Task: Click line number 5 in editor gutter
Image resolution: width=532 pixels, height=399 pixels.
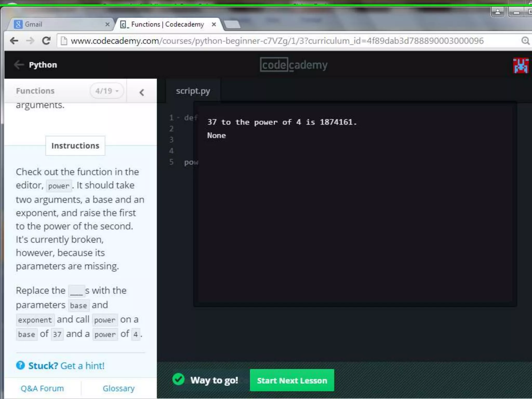Action: 171,162
